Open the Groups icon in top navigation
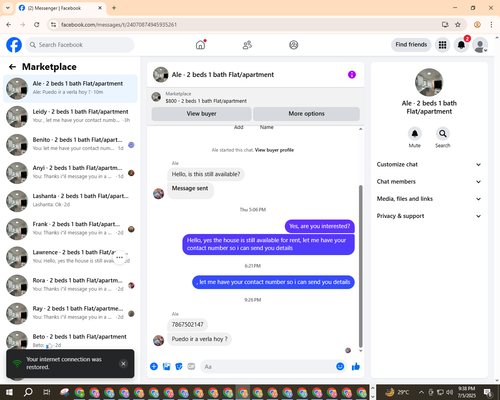The image size is (500, 400). pyautogui.click(x=294, y=45)
